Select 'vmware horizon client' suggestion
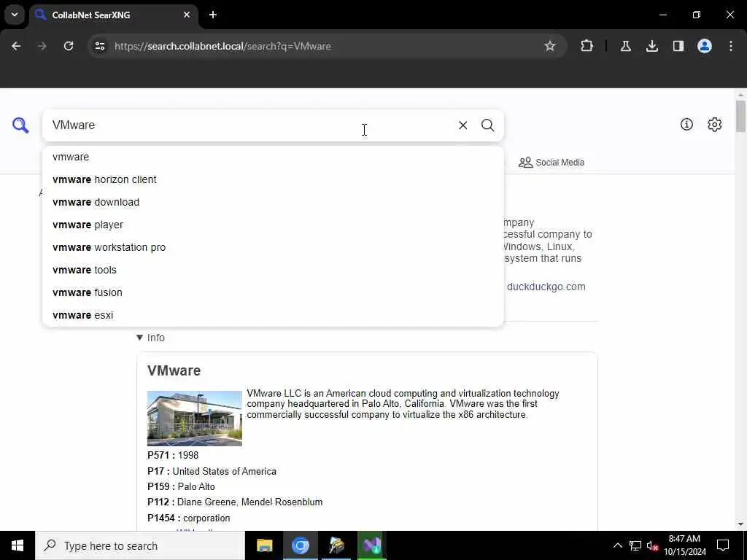Image resolution: width=747 pixels, height=560 pixels. (273, 179)
